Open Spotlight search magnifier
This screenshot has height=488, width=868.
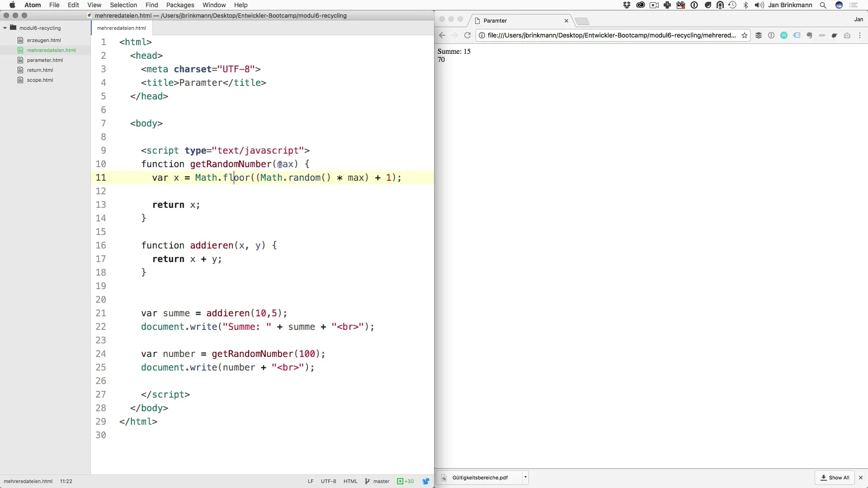[823, 5]
